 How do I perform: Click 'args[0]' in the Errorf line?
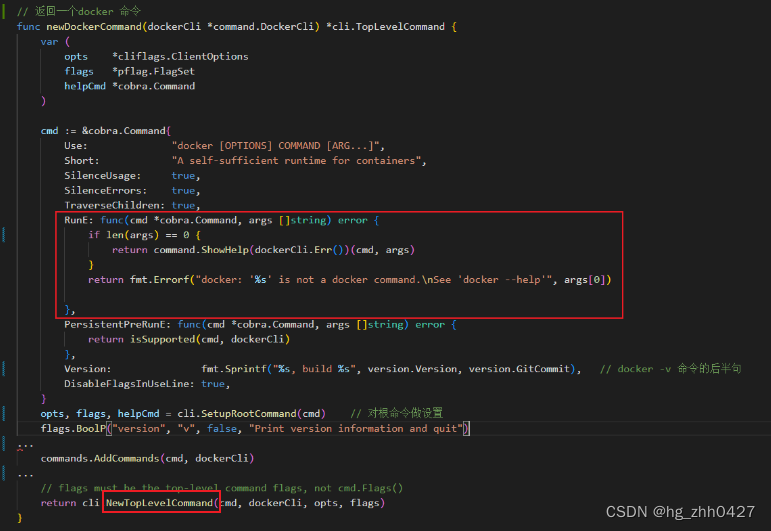coord(584,280)
